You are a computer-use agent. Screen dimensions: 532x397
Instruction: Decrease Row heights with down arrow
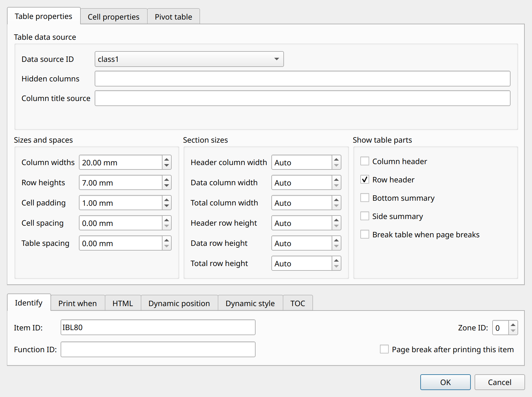pos(167,186)
